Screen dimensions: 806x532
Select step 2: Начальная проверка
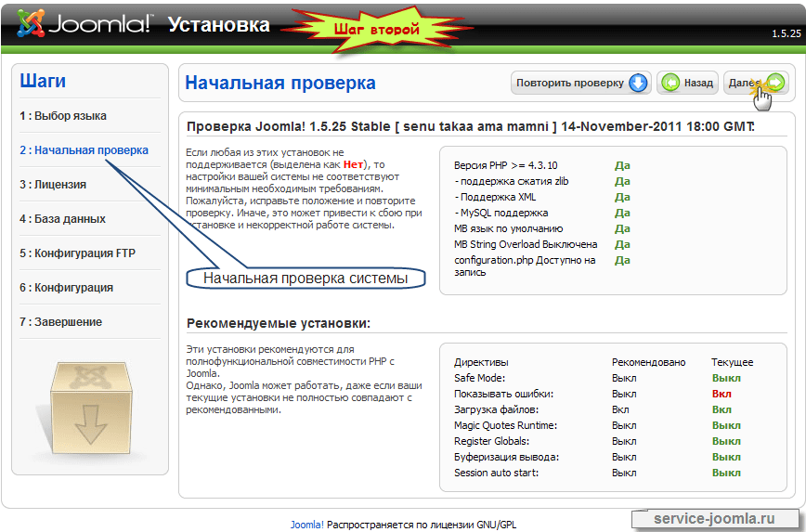[x=84, y=150]
